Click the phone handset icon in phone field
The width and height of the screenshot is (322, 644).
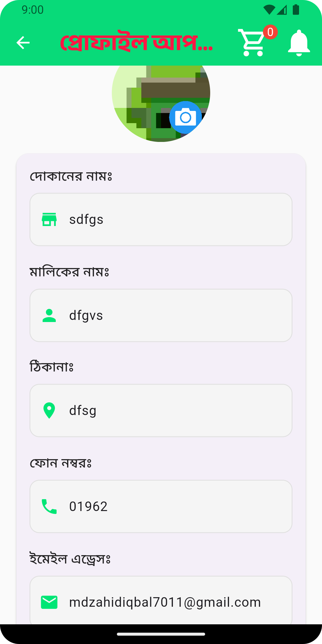click(49, 507)
